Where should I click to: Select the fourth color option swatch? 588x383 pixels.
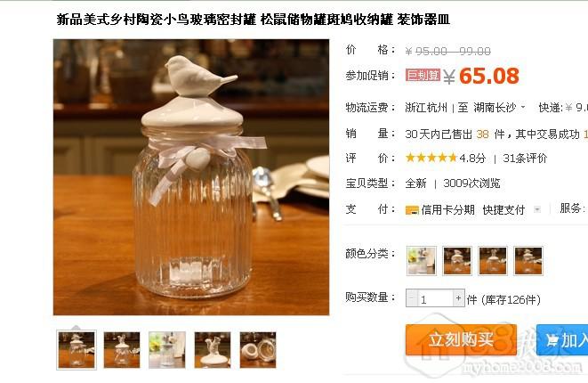click(528, 261)
